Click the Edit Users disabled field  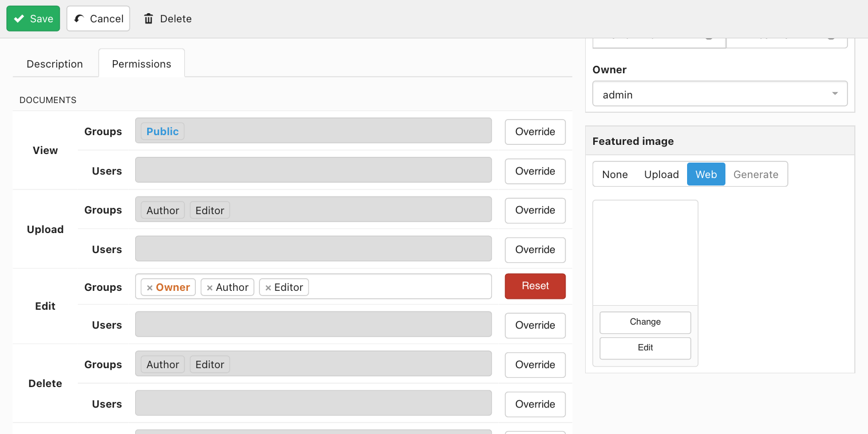pyautogui.click(x=313, y=324)
